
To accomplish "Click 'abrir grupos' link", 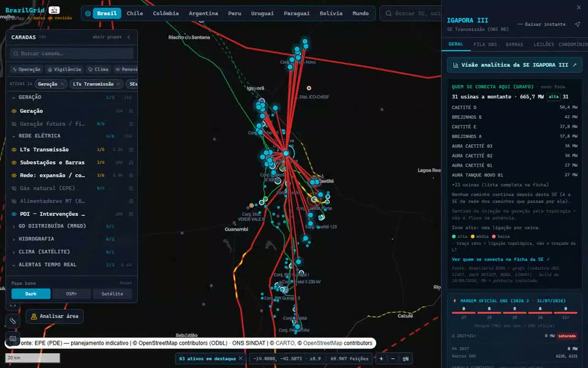I will click(107, 37).
